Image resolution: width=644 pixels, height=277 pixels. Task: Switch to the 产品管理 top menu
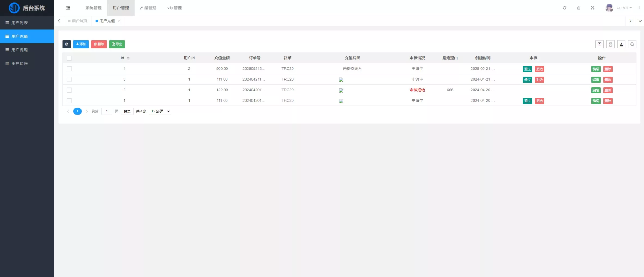[148, 8]
